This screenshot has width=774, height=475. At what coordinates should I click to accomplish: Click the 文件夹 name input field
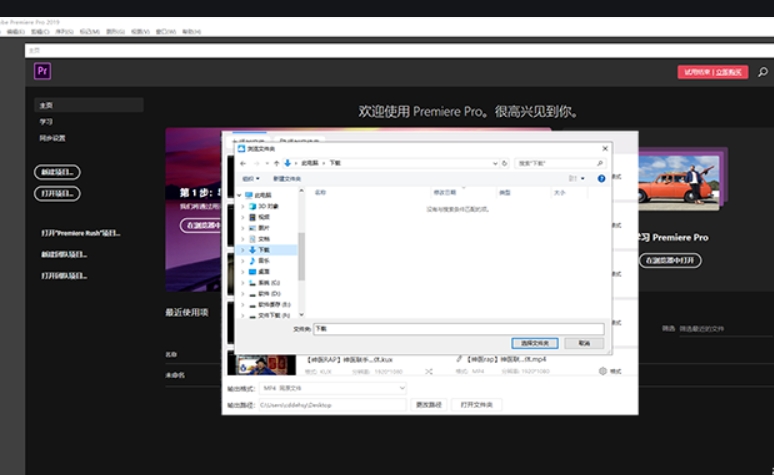[459, 329]
